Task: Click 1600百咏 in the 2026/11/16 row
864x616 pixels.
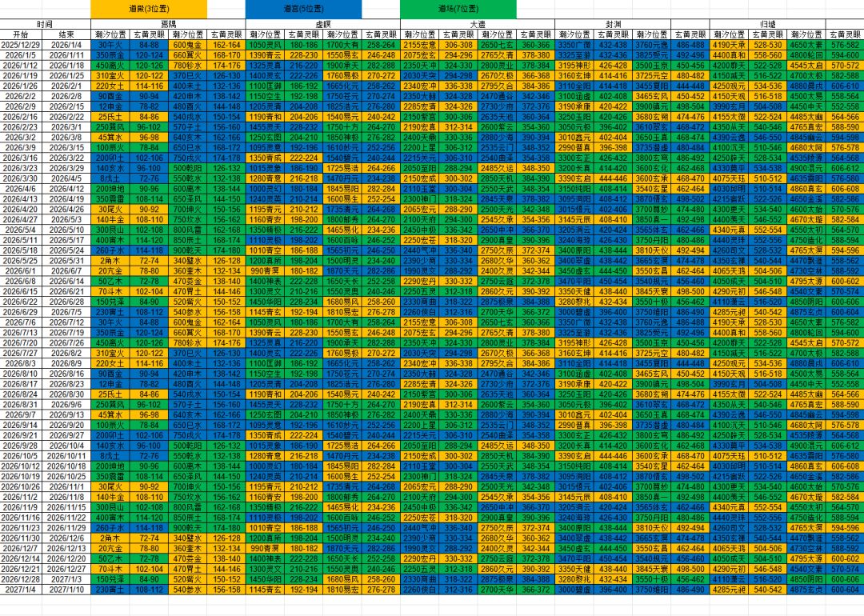Action: (x=342, y=518)
